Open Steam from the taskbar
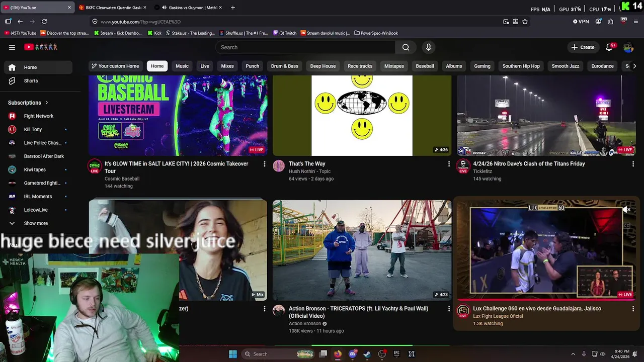 [x=367, y=354]
